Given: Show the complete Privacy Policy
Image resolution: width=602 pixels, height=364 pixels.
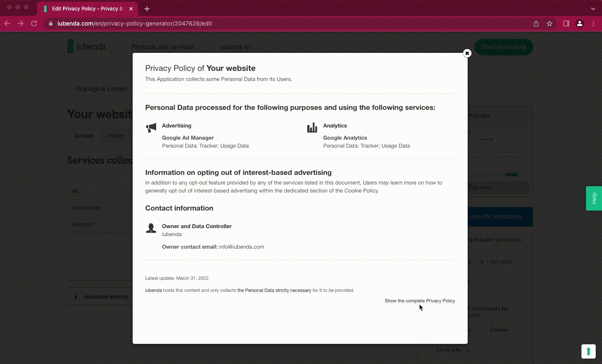Looking at the screenshot, I should tap(420, 301).
